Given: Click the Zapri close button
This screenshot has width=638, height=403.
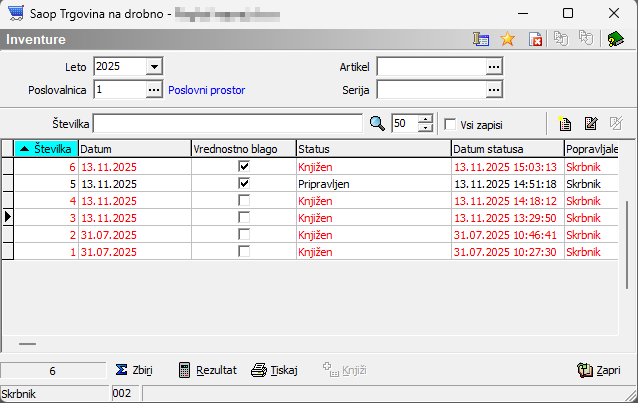Looking at the screenshot, I should click(x=599, y=370).
